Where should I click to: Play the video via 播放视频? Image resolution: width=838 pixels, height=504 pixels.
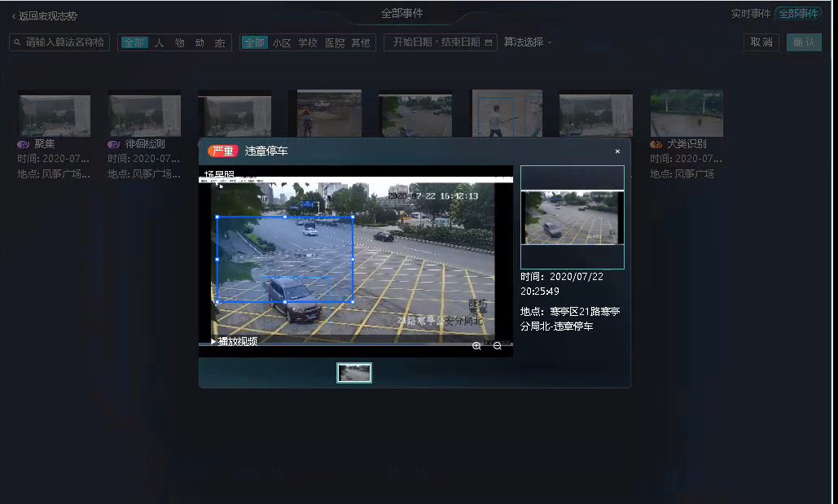tap(235, 341)
